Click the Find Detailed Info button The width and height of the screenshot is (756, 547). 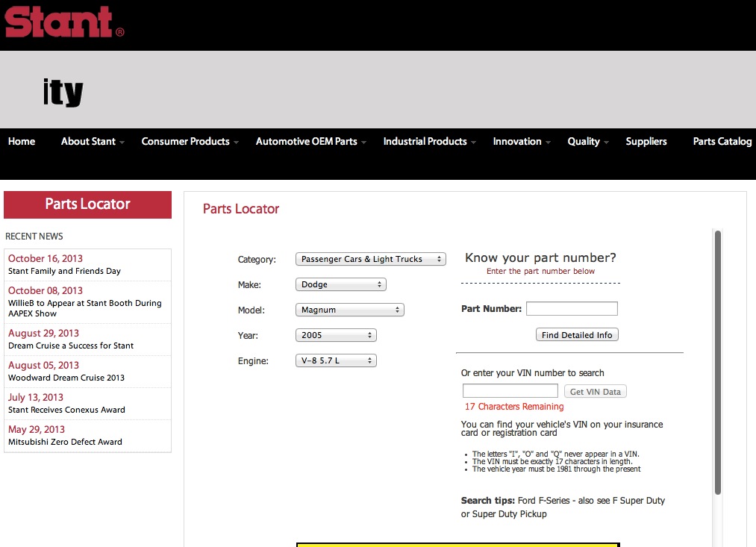click(577, 335)
